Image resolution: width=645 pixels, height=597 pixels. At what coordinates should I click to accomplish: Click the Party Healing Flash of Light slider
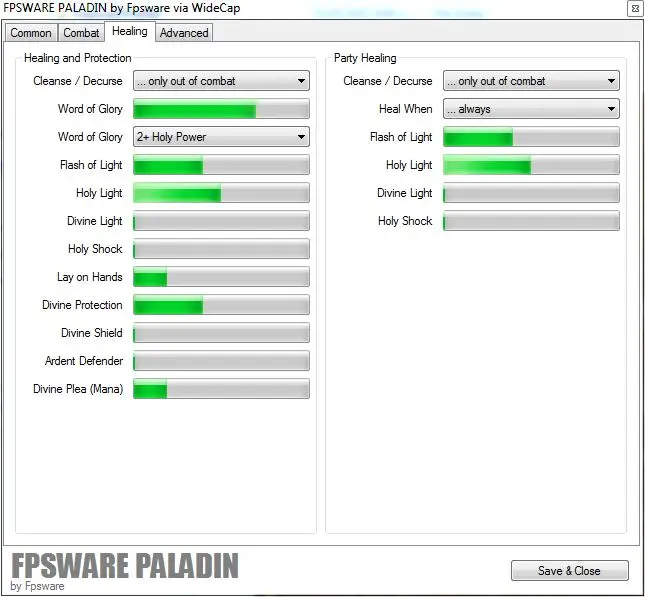point(531,137)
